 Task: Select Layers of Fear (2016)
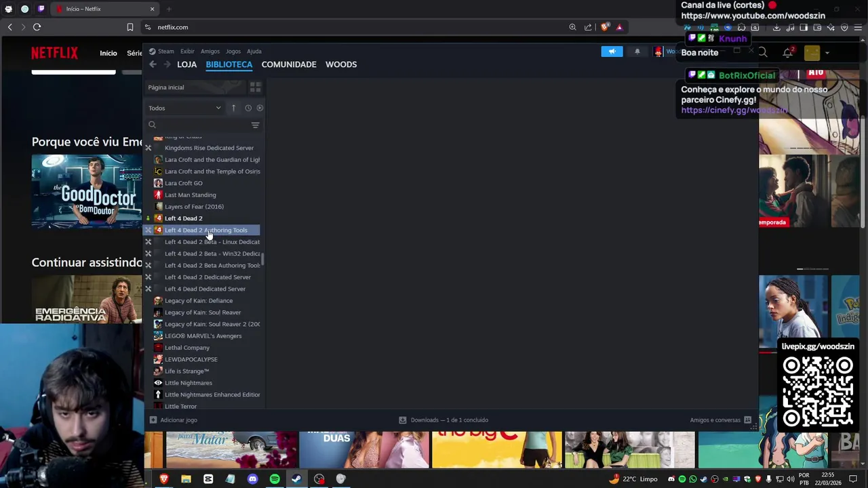[203, 207]
